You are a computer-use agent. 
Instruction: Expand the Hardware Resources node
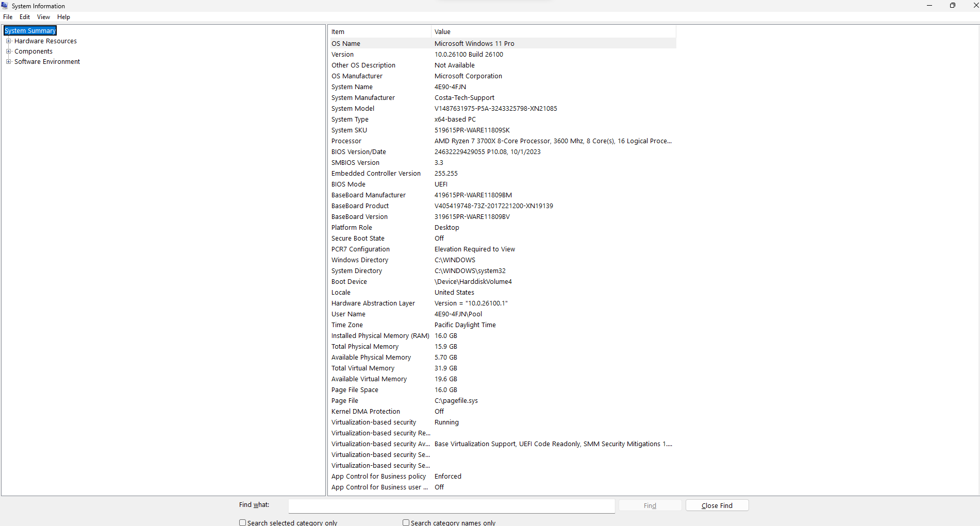click(x=8, y=41)
